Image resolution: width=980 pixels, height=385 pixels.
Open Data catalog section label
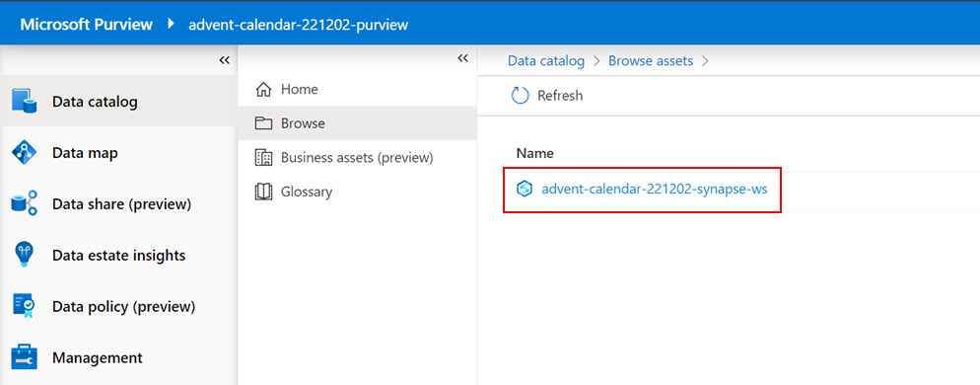(95, 102)
